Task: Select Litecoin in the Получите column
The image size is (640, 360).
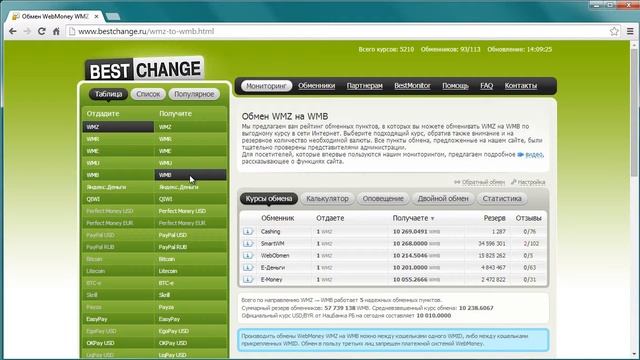Action: coord(190,271)
